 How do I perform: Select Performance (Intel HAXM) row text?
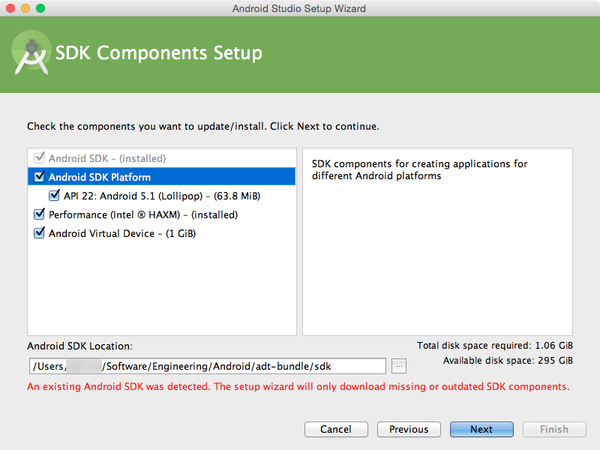click(x=143, y=215)
